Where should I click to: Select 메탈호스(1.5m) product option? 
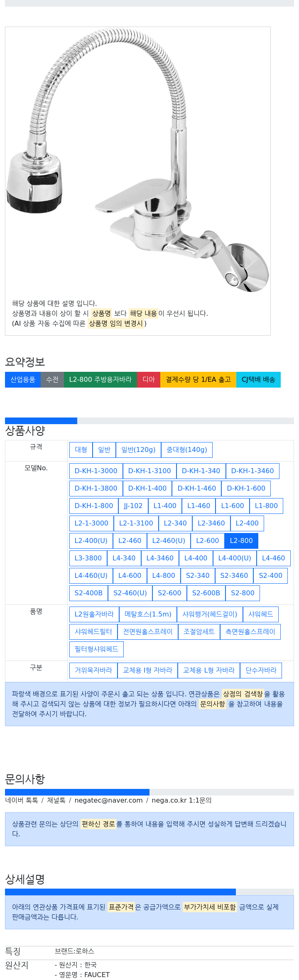tap(148, 614)
